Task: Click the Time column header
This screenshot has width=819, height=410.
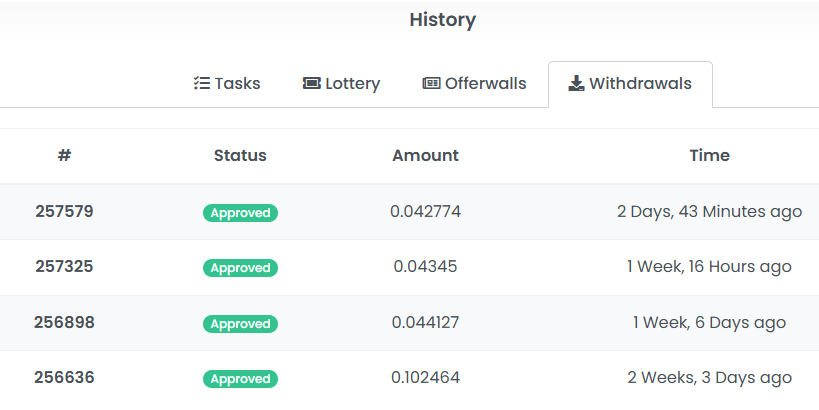Action: (x=709, y=155)
